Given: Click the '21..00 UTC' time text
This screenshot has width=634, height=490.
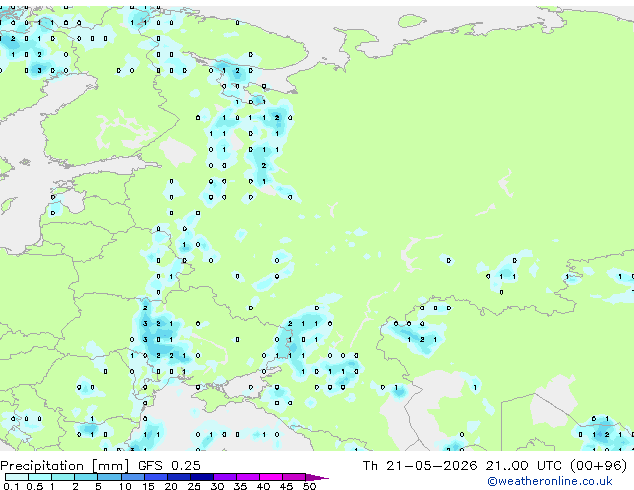Looking at the screenshot, I should coord(524,466).
